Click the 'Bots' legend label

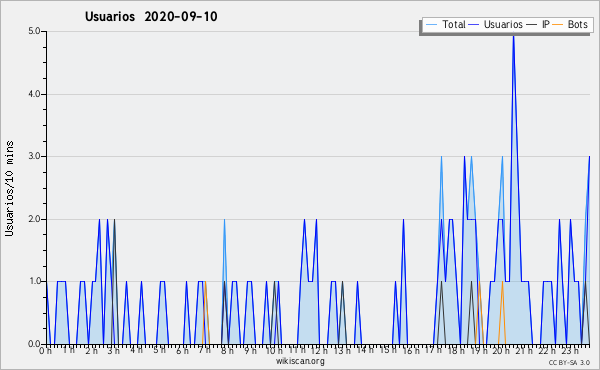pyautogui.click(x=577, y=24)
